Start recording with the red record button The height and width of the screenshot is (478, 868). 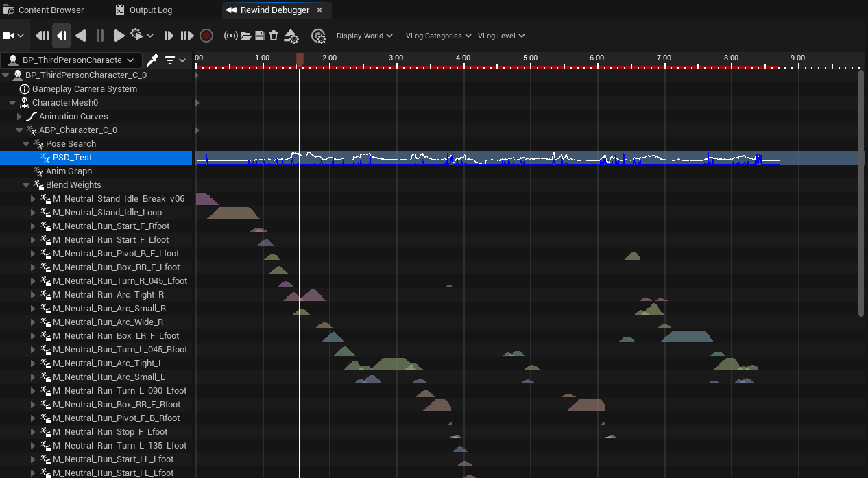point(206,36)
